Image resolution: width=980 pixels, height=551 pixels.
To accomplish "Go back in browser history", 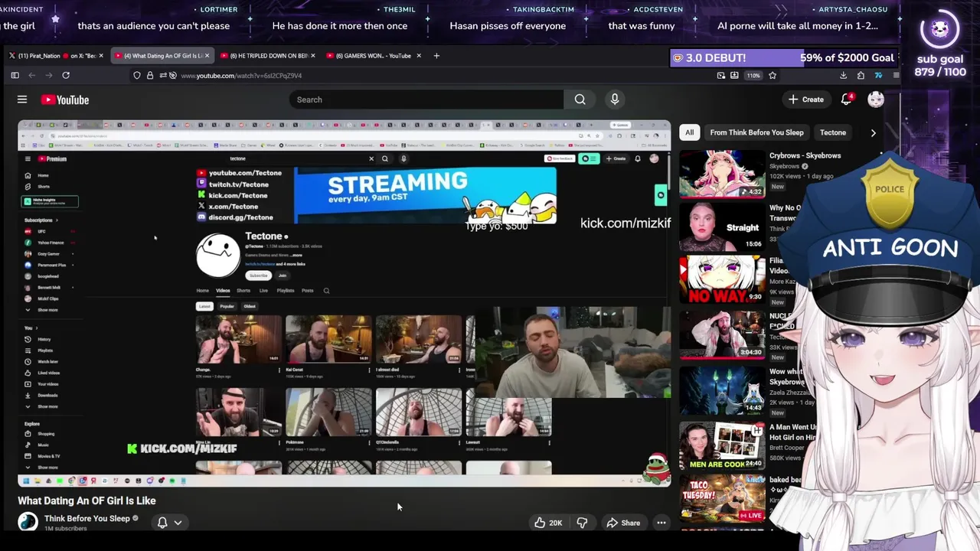I will pyautogui.click(x=31, y=75).
